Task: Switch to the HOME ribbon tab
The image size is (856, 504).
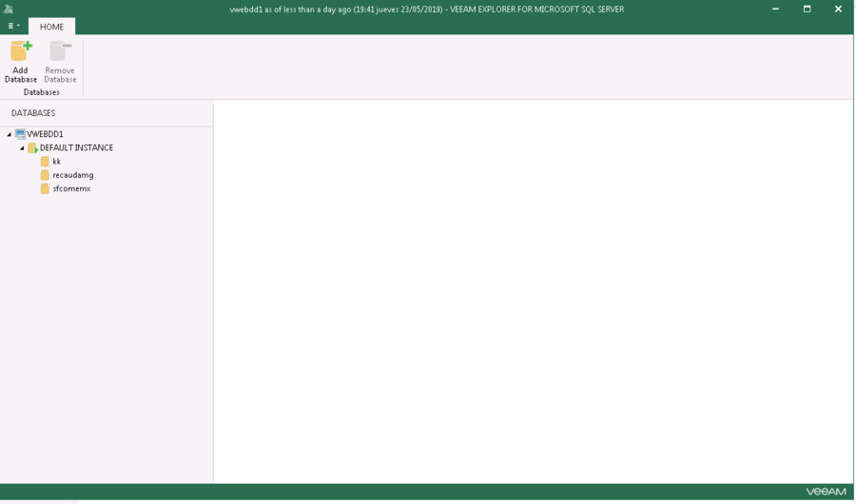Action: click(x=51, y=27)
